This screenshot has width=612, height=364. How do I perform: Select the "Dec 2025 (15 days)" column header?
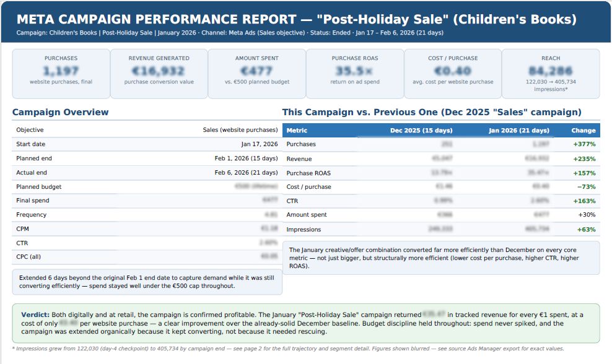pos(421,131)
